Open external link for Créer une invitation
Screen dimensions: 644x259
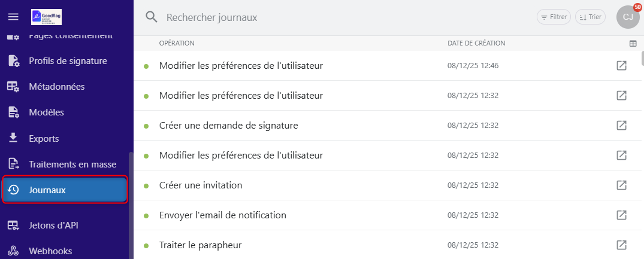[621, 185]
